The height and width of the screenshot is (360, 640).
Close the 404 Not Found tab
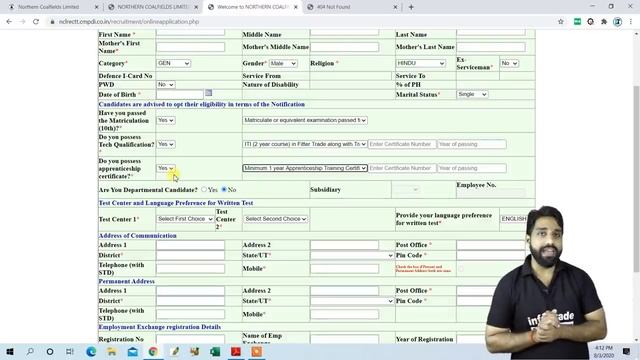coord(395,7)
